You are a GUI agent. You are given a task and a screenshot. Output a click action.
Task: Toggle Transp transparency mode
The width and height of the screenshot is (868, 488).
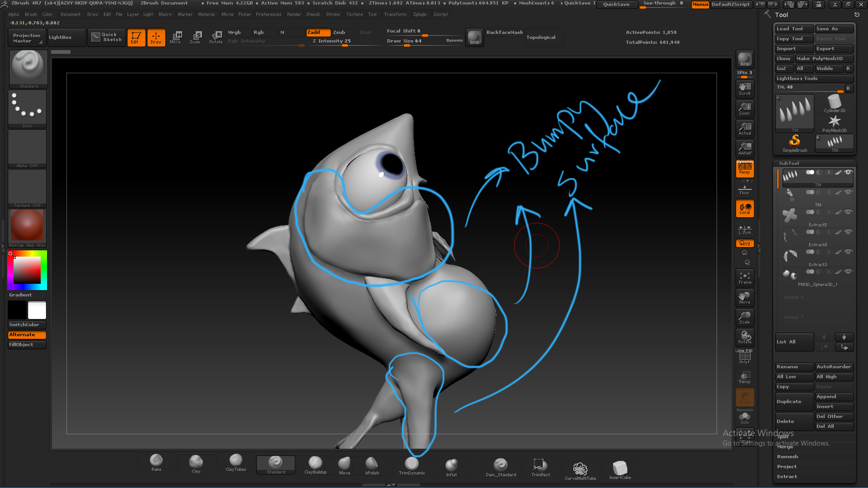click(x=745, y=377)
